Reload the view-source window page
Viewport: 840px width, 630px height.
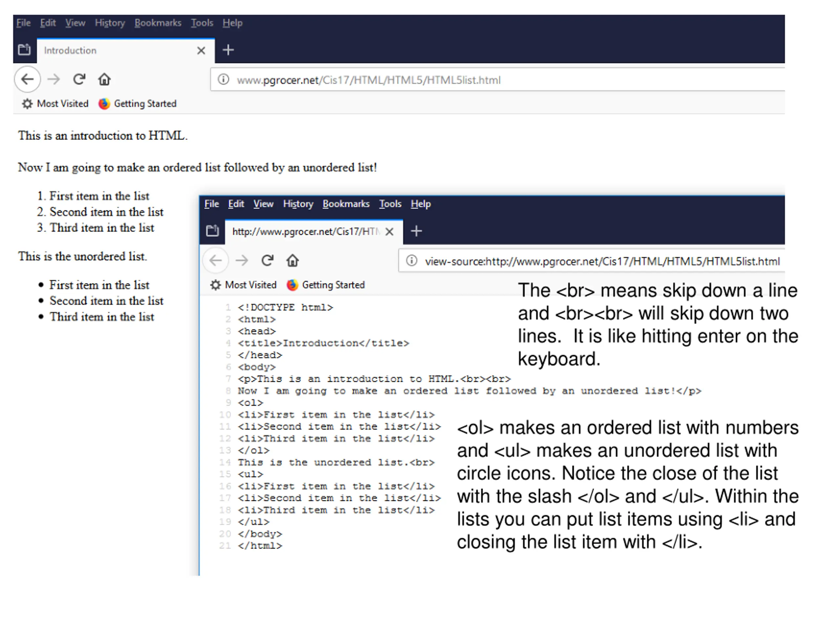pos(267,261)
